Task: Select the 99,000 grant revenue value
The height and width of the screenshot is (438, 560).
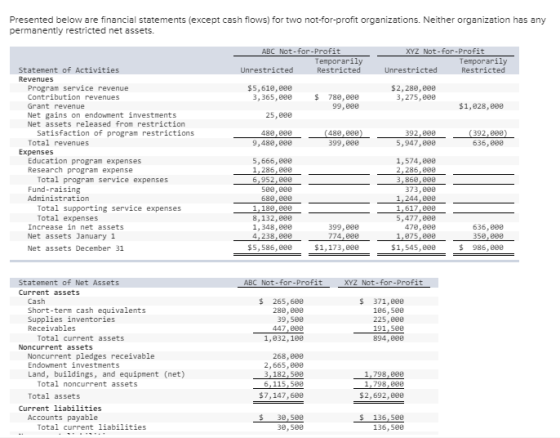Action: pyautogui.click(x=345, y=106)
